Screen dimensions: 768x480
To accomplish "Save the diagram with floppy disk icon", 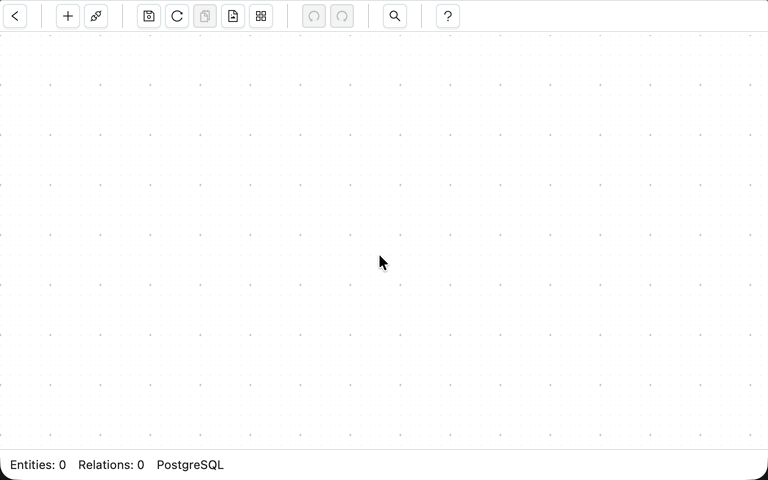I will [x=149, y=16].
